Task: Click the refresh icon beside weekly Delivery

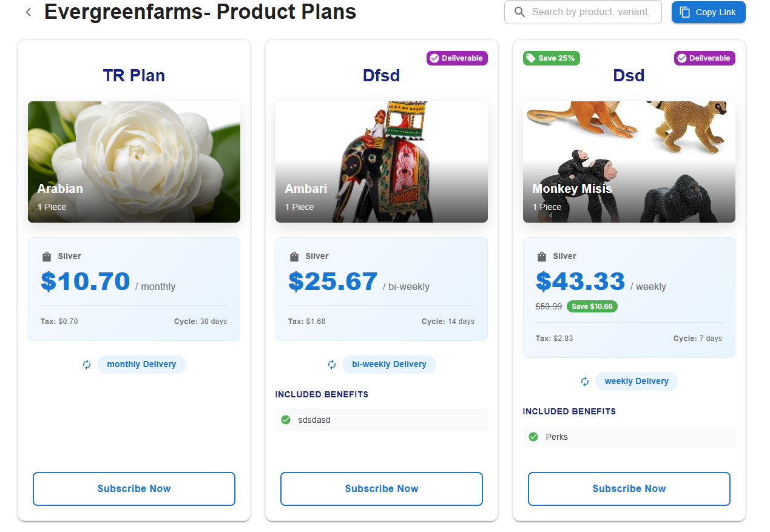Action: [x=585, y=382]
